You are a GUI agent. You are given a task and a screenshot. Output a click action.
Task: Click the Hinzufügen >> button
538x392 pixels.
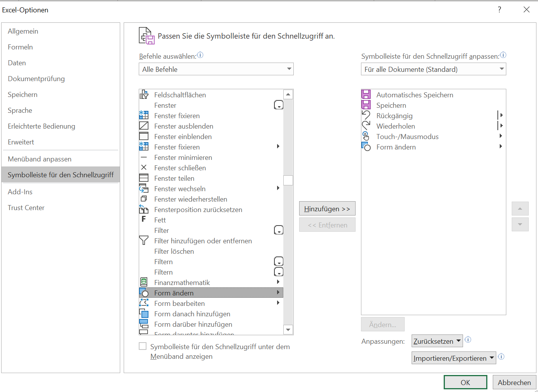[327, 209]
